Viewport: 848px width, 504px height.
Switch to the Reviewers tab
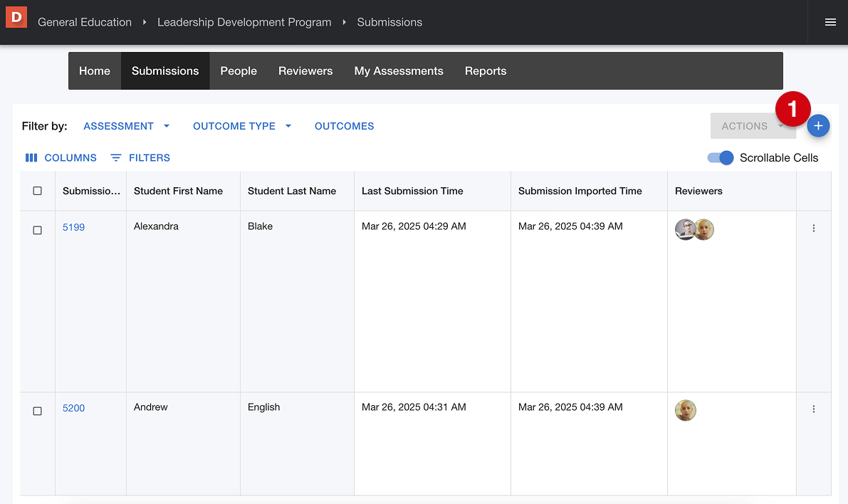pos(305,71)
